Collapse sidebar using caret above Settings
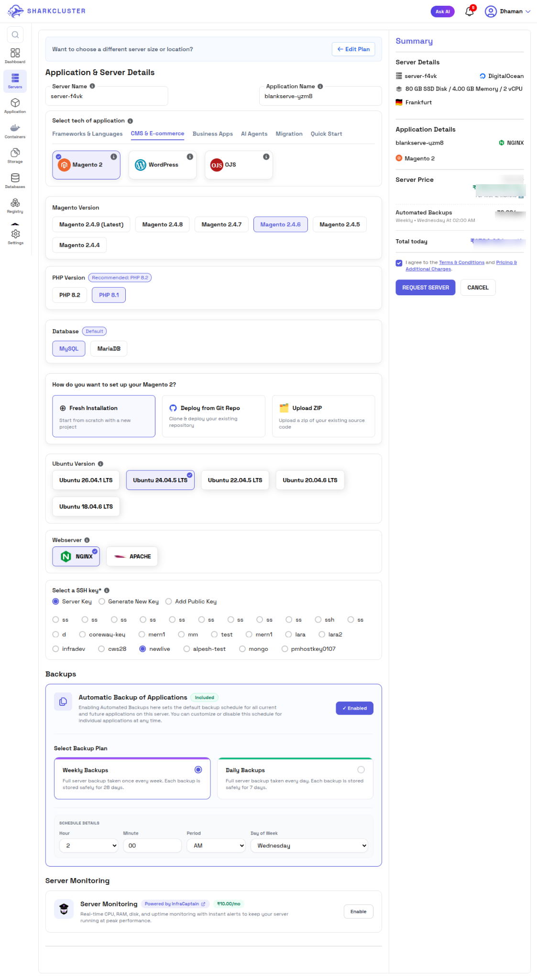This screenshot has width=537, height=980. [15, 224]
